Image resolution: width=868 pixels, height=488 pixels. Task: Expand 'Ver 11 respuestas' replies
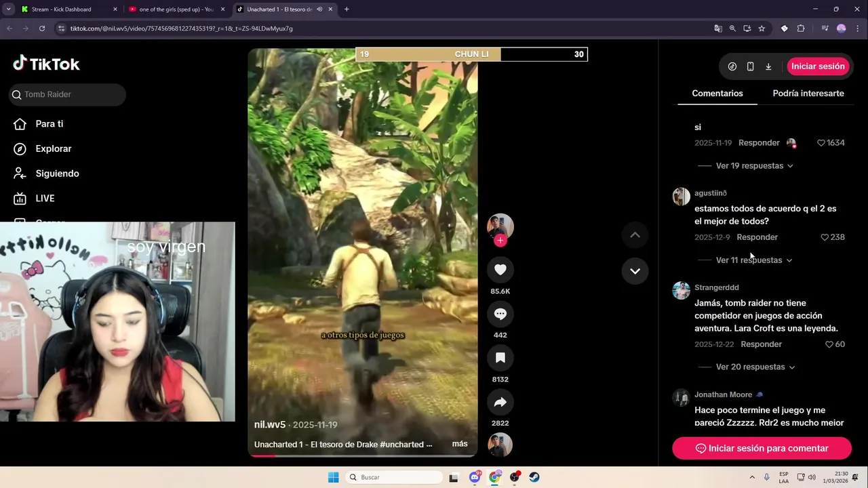pyautogui.click(x=754, y=260)
